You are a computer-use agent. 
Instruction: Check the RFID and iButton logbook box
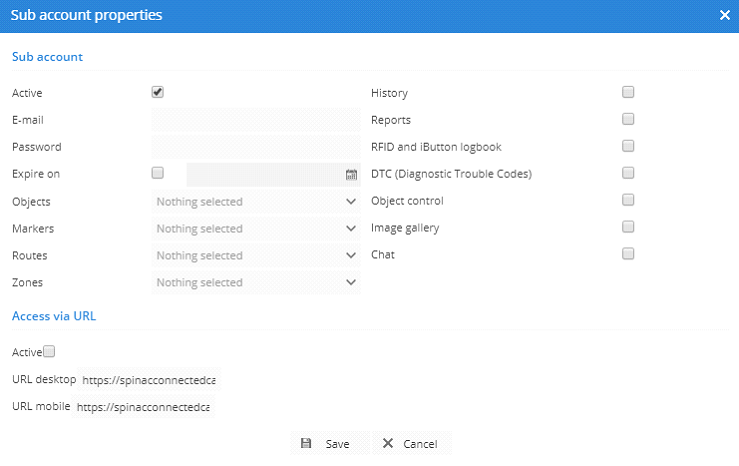[x=628, y=146]
